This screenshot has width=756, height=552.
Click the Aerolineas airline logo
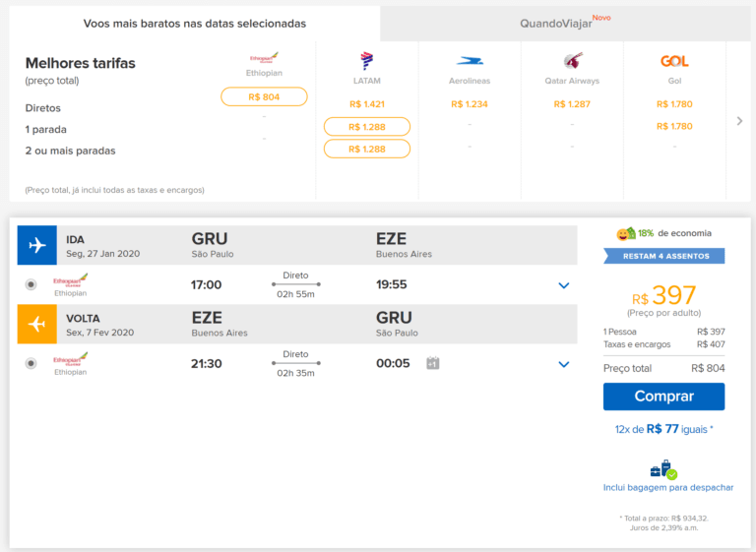[x=470, y=60]
